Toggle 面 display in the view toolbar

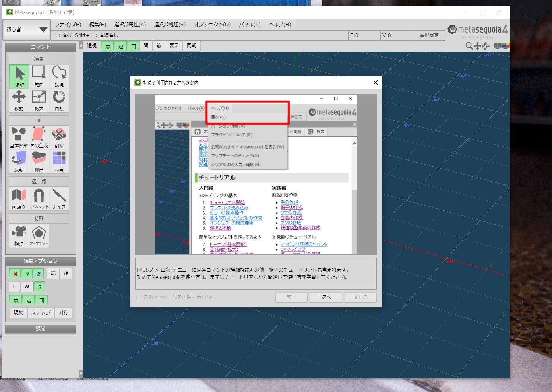pyautogui.click(x=133, y=46)
